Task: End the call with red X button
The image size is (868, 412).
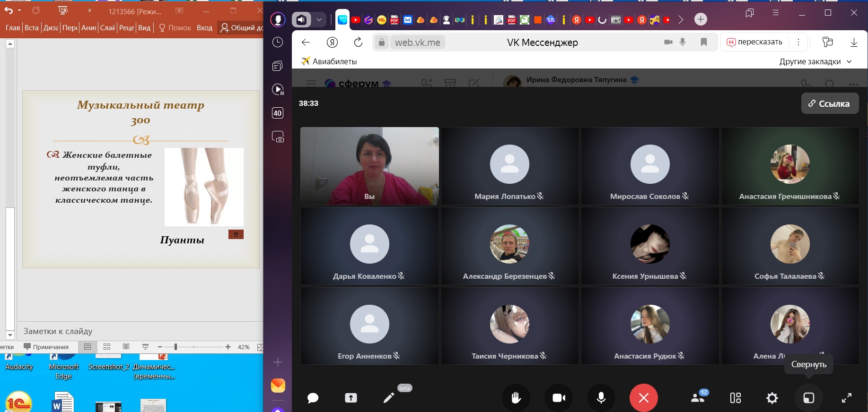Action: (643, 398)
